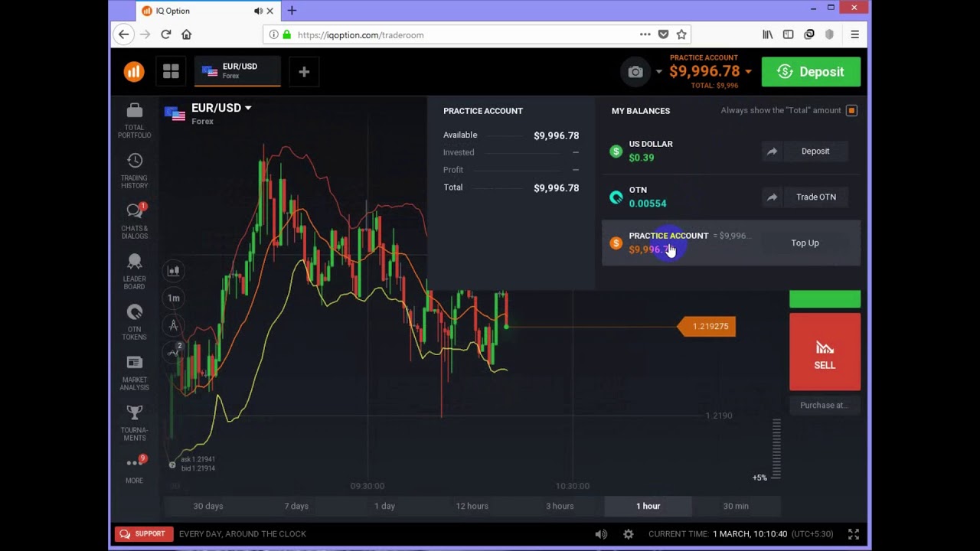The width and height of the screenshot is (980, 551).
Task: Click the green Deposit button
Action: point(811,72)
